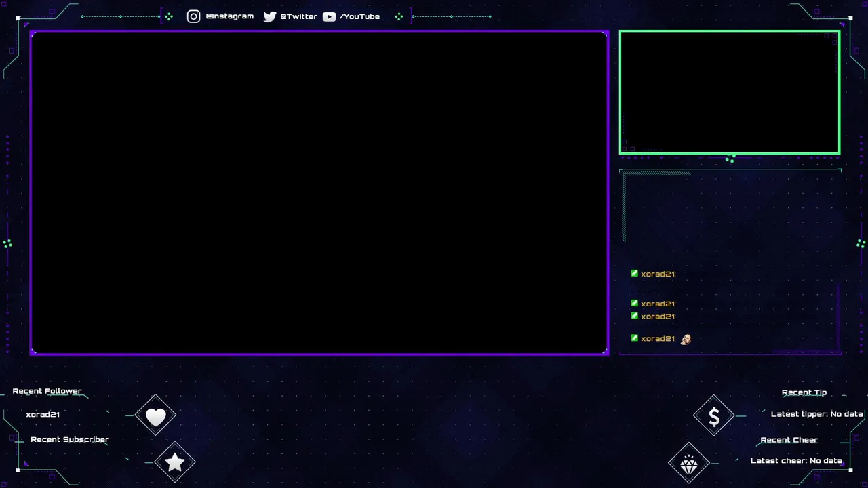The image size is (868, 488).
Task: Click the diamond cheer icon
Action: click(x=689, y=464)
